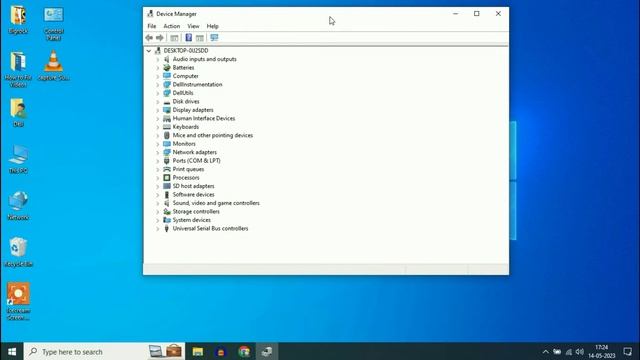Screen dimensions: 640x360
Task: Expand the Display adapters category arrow
Action: pos(158,110)
